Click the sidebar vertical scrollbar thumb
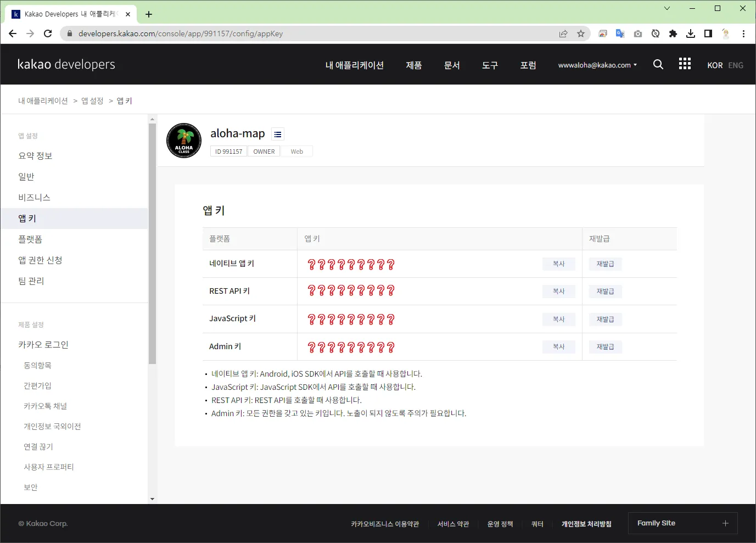The width and height of the screenshot is (756, 543). click(x=152, y=244)
